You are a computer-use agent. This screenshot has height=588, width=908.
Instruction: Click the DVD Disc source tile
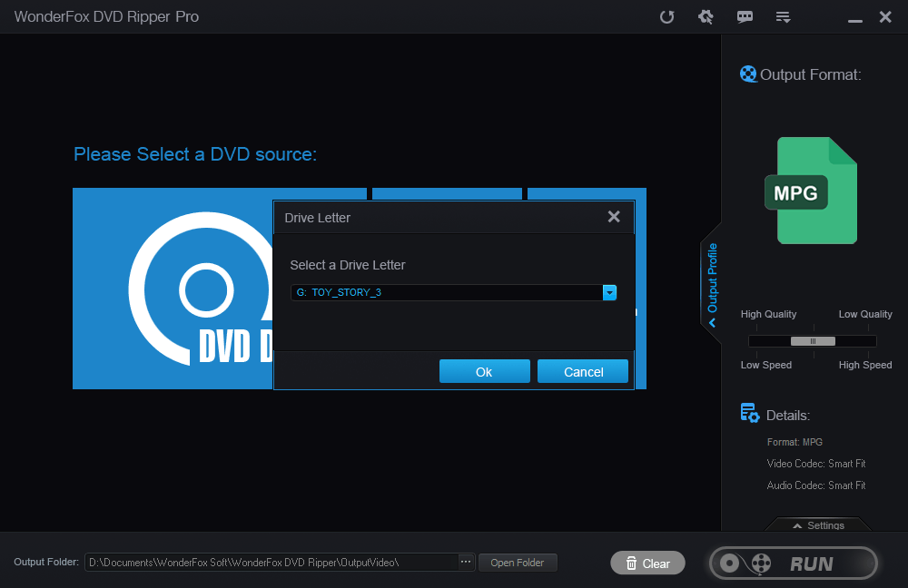click(x=173, y=289)
